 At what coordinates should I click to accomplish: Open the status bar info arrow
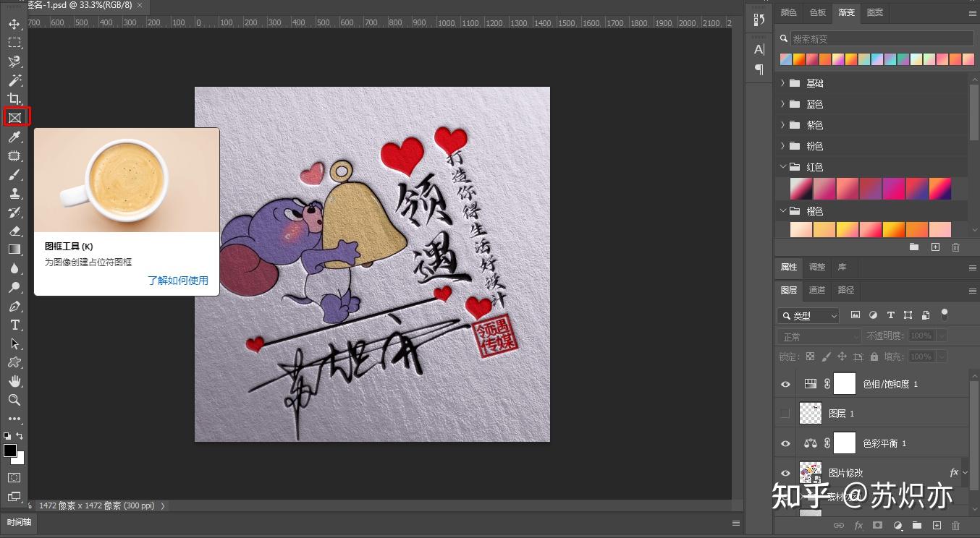pyautogui.click(x=162, y=506)
